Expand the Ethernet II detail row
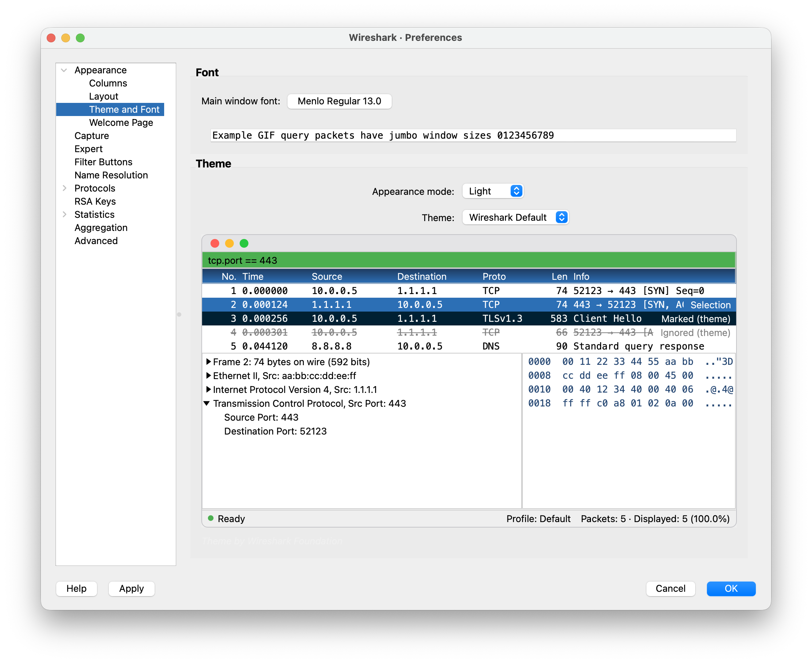The height and width of the screenshot is (664, 812). point(208,376)
